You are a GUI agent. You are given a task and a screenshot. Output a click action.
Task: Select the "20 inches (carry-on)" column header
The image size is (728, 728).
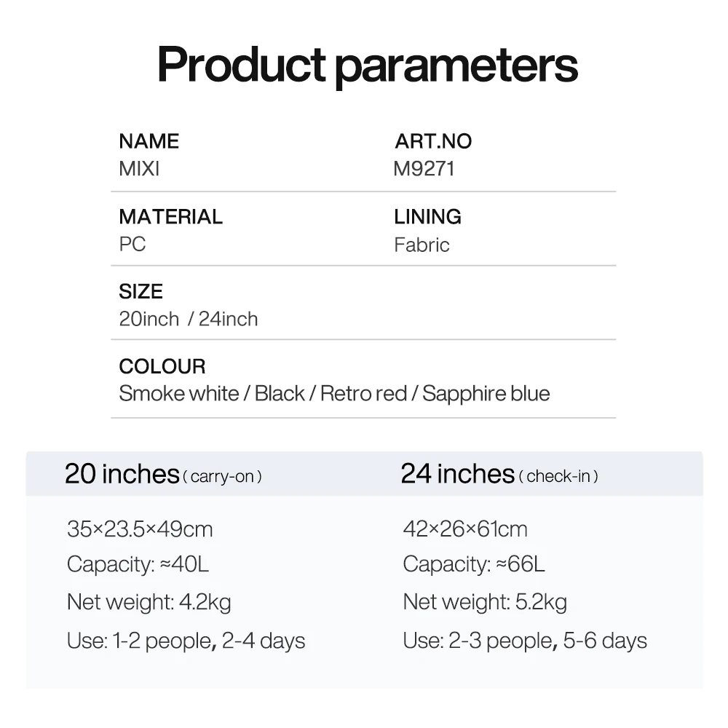pyautogui.click(x=163, y=475)
